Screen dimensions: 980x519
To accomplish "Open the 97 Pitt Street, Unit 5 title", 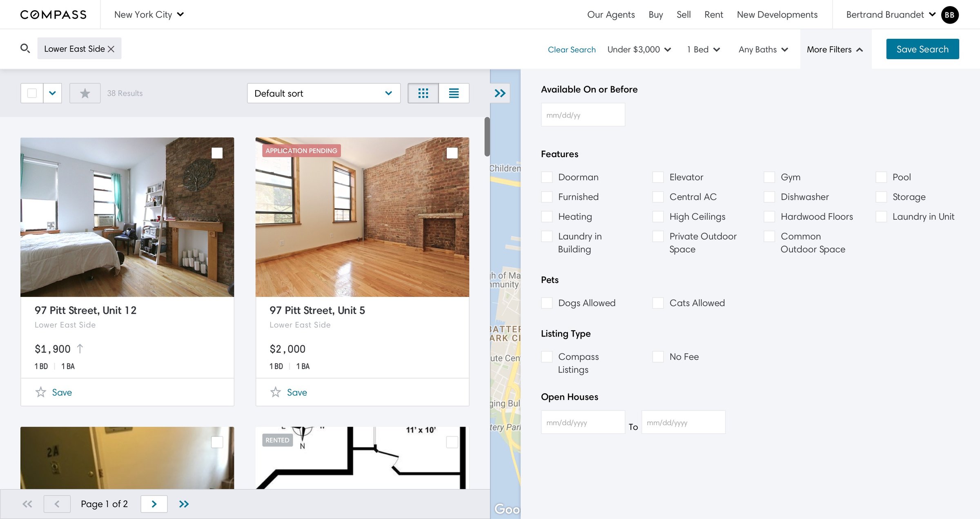I will pos(317,310).
